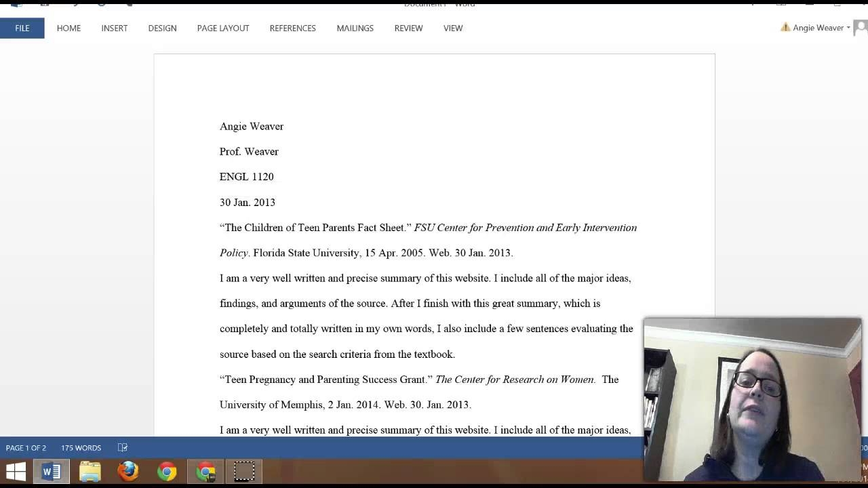
Task: Switch to the REFERENCES ribbon tab
Action: pos(292,28)
